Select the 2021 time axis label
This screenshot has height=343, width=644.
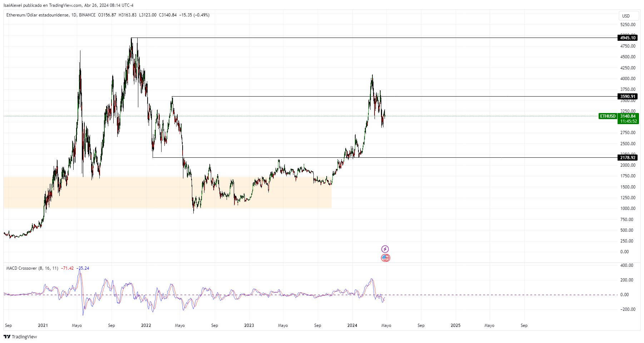click(x=43, y=325)
